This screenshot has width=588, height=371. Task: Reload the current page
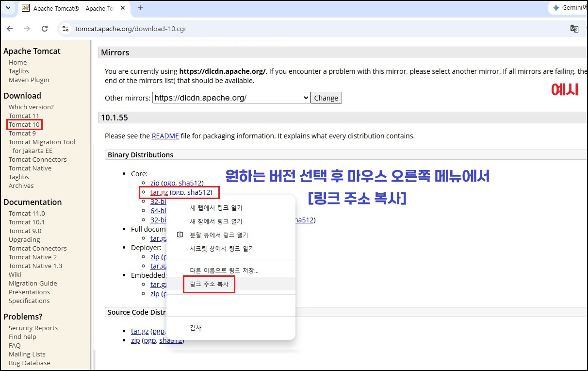click(x=45, y=29)
